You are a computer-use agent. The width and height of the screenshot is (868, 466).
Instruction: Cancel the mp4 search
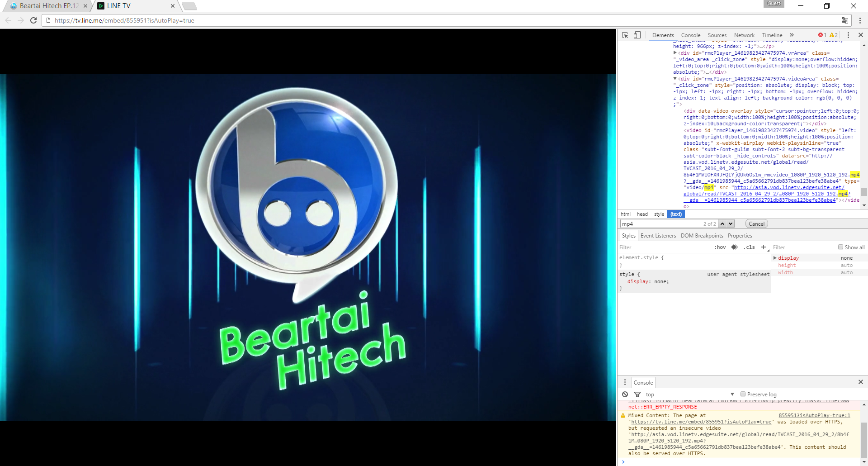(x=756, y=224)
